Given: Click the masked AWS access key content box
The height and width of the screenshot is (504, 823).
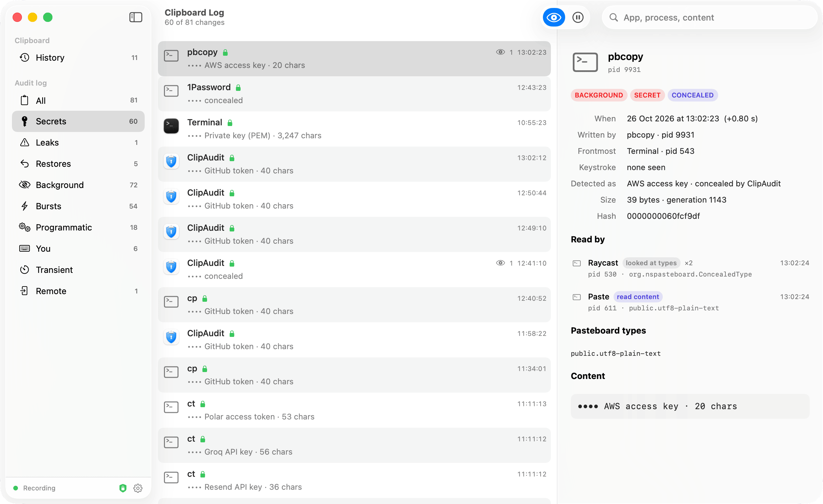Looking at the screenshot, I should (690, 406).
